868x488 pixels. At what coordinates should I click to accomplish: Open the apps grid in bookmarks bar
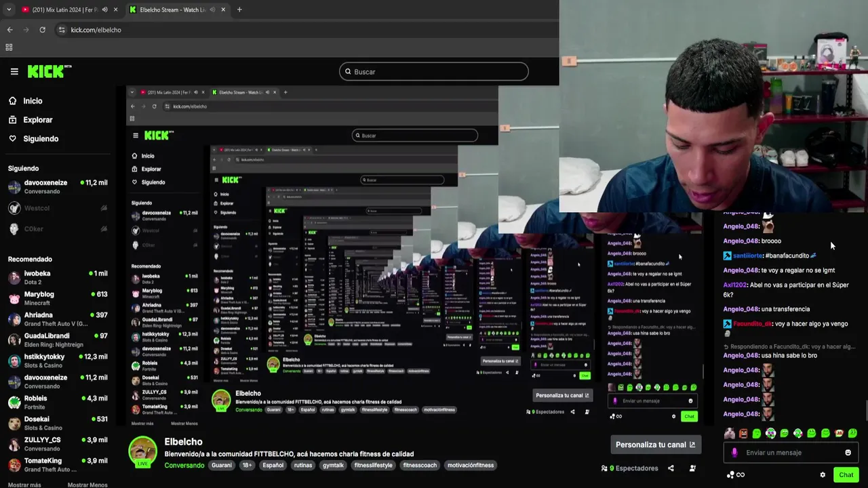click(x=9, y=47)
